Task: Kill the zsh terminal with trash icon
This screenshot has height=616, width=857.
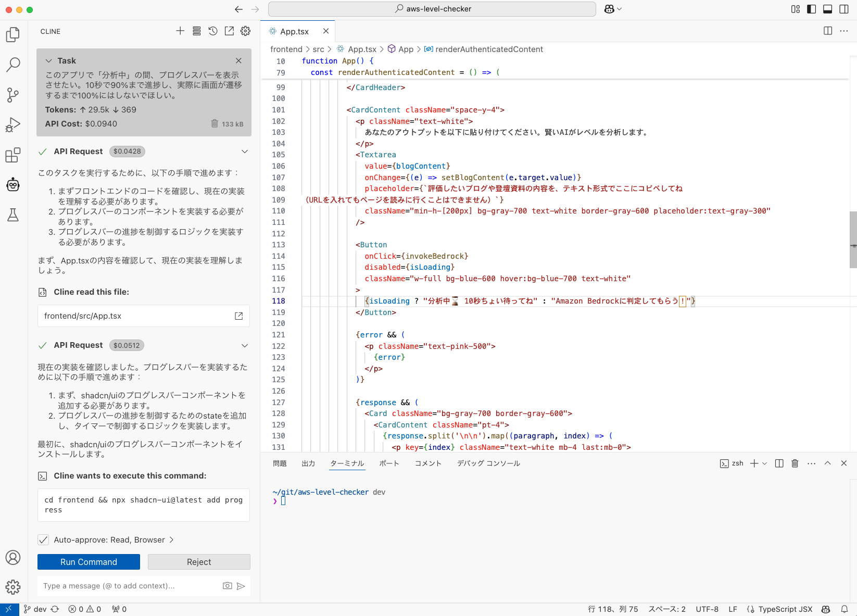Action: coord(795,463)
